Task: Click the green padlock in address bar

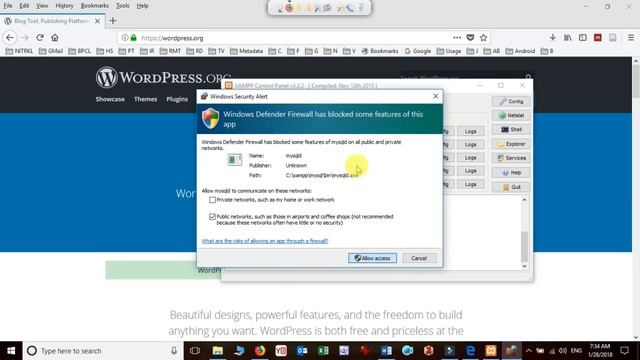Action: [133, 38]
